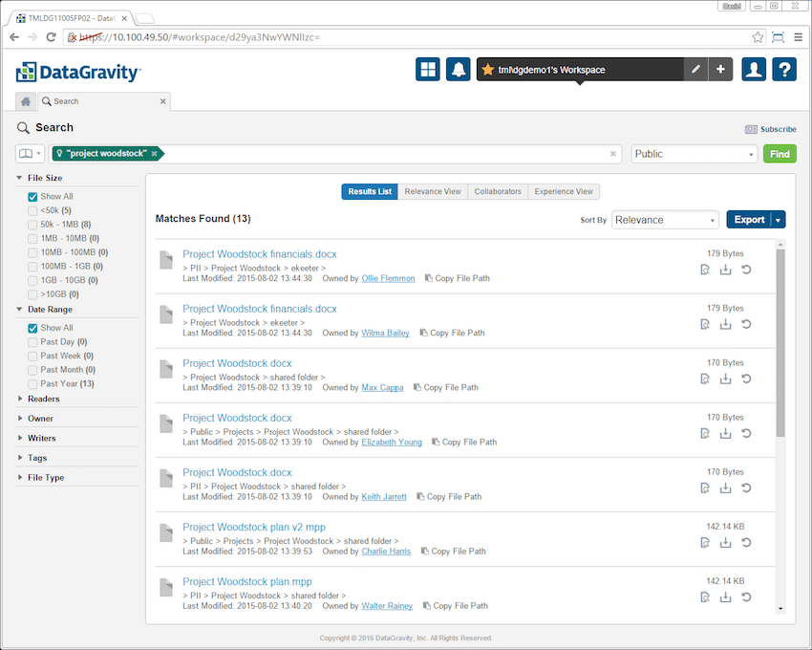Download Walter Rainey's plan.mpp file
This screenshot has width=812, height=650.
click(x=725, y=597)
